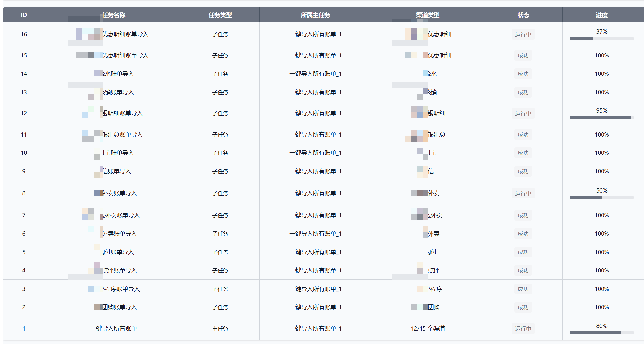Click the 12/15 个渠道 channel cell
The image size is (644, 344).
[x=428, y=329]
